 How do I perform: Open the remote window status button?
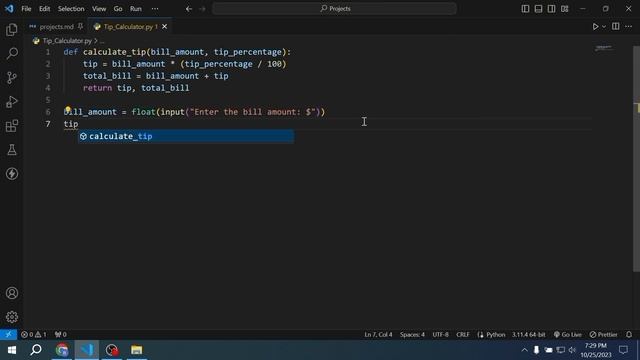8,334
